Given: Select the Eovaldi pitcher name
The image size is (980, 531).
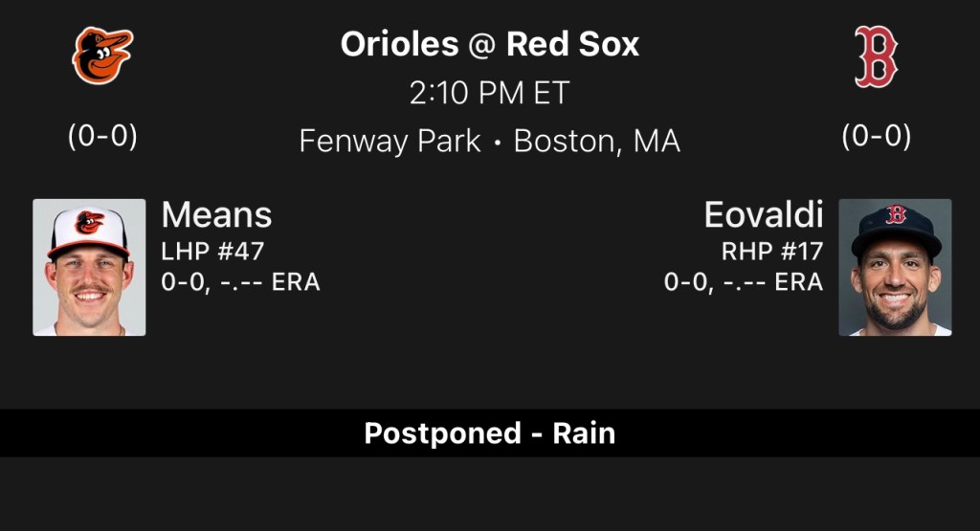Looking at the screenshot, I should (764, 215).
